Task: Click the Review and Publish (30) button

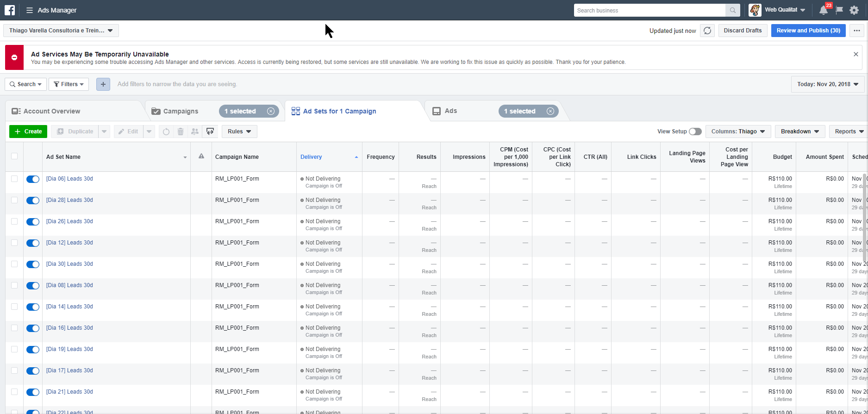Action: (808, 31)
